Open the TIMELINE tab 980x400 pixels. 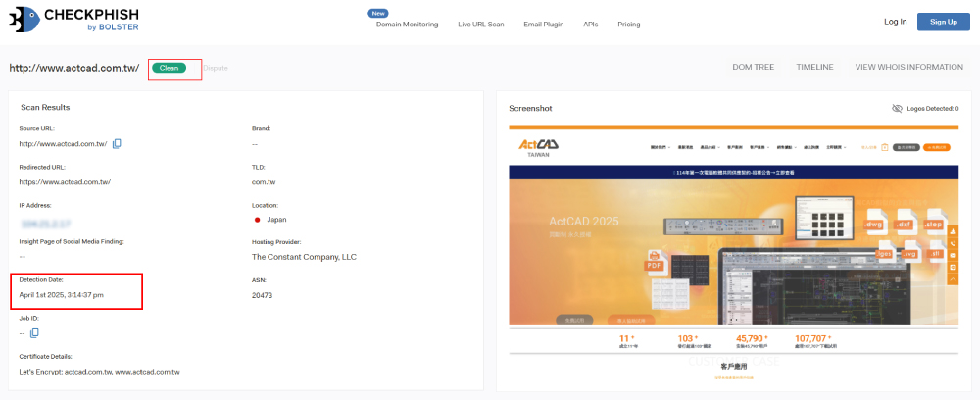tap(814, 67)
